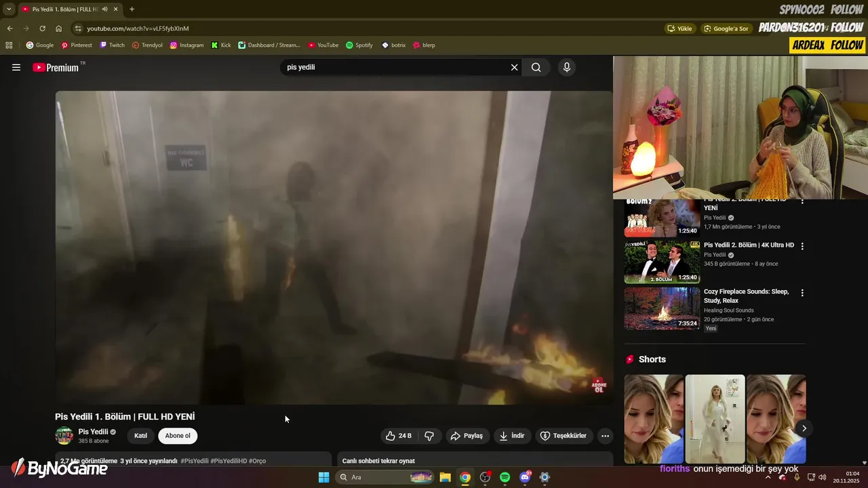Open the Spotify bookmark

359,45
